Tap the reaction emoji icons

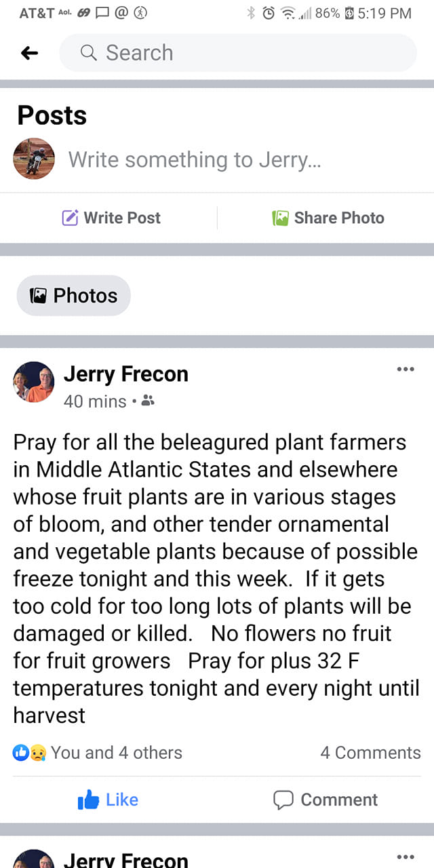(28, 753)
